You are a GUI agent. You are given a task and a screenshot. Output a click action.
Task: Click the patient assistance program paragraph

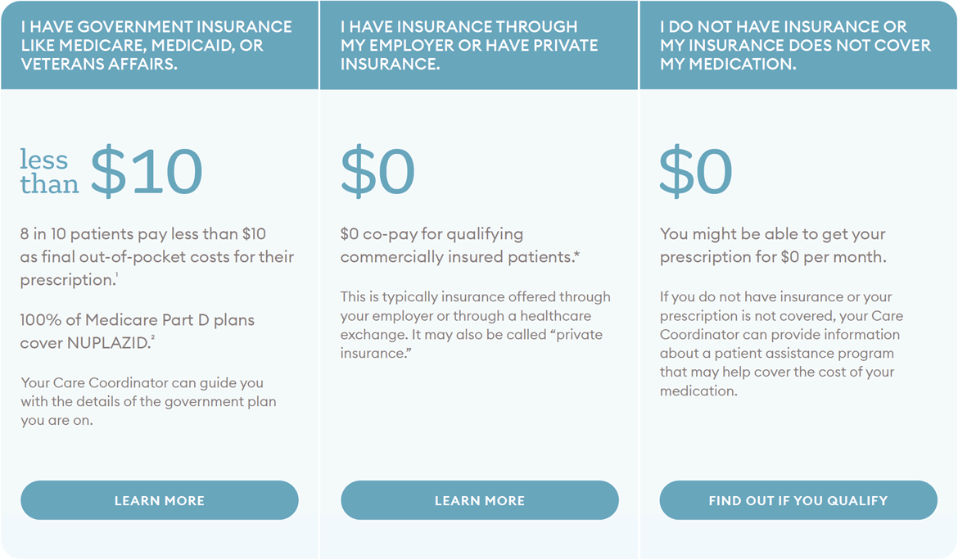pos(781,343)
